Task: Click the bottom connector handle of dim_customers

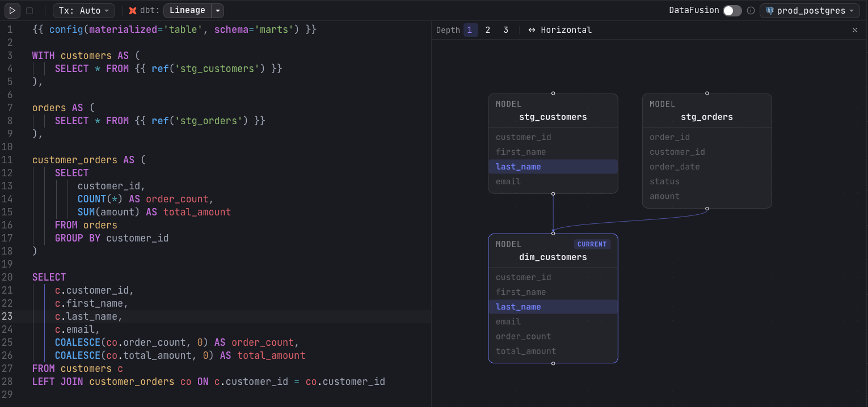Action: click(x=553, y=363)
